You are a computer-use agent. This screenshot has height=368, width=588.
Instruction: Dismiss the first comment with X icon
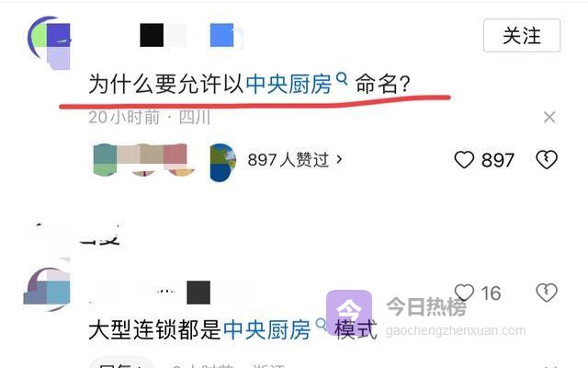[x=549, y=117]
